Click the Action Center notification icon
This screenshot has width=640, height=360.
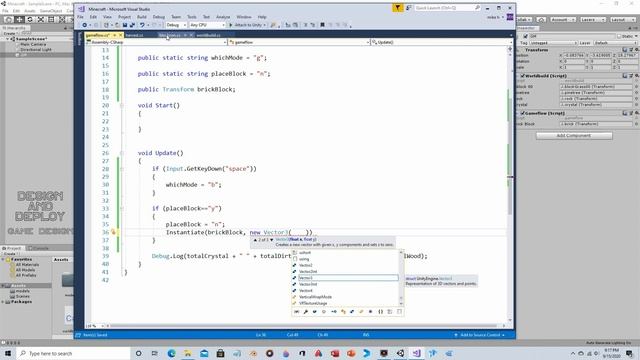(x=629, y=353)
